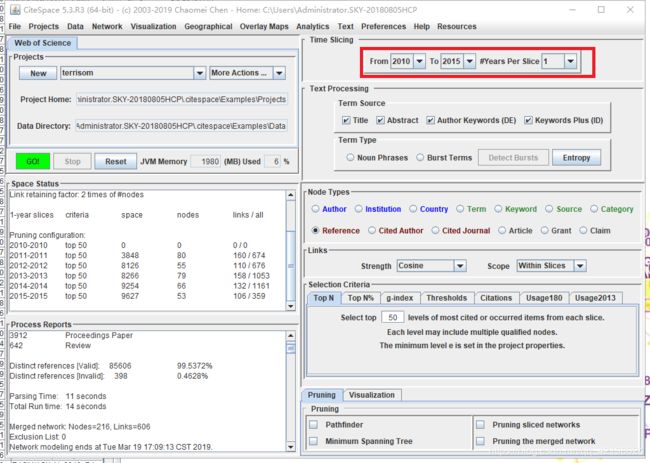
Task: Select the Article node type
Action: click(502, 230)
